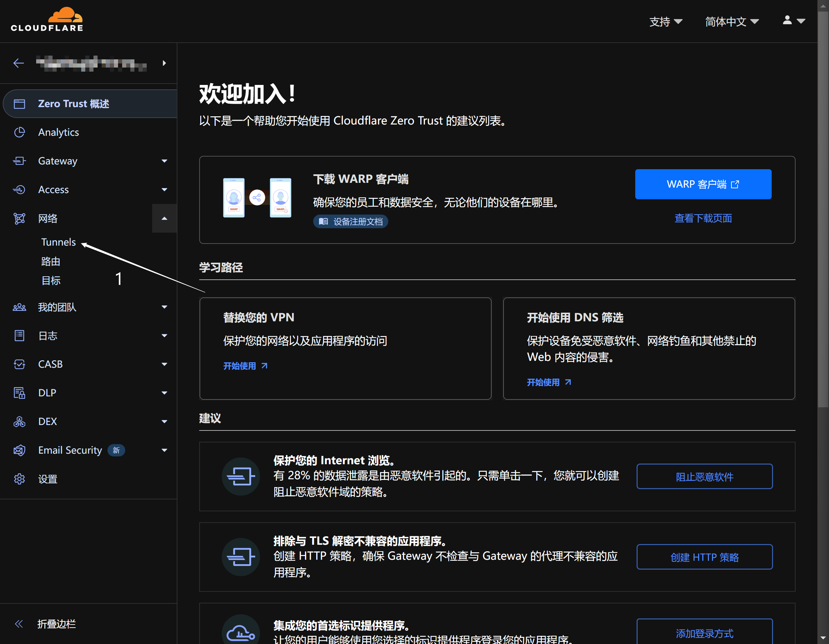Click the Gateway sidebar icon
Viewport: 829px width, 644px height.
coord(19,161)
